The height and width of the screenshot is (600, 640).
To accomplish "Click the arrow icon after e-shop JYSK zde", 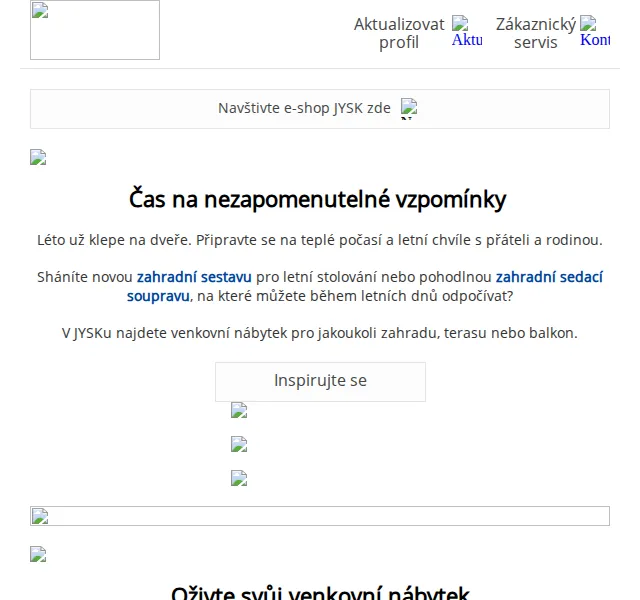I will (409, 109).
